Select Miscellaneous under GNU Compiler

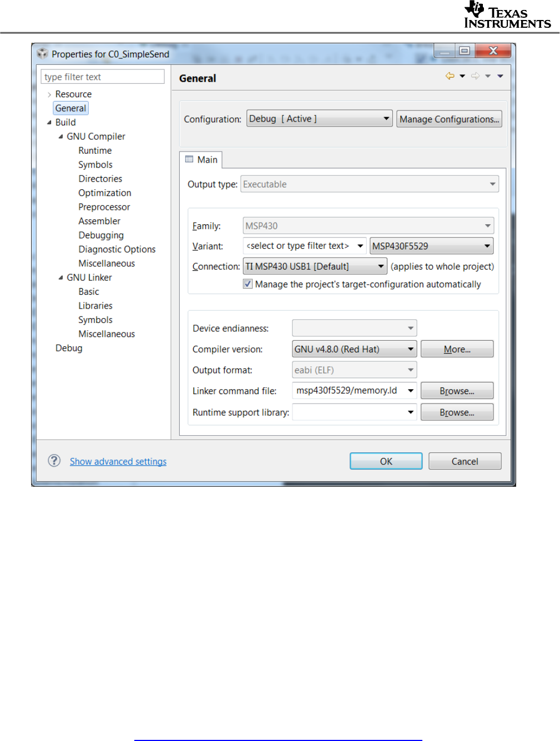pos(107,263)
